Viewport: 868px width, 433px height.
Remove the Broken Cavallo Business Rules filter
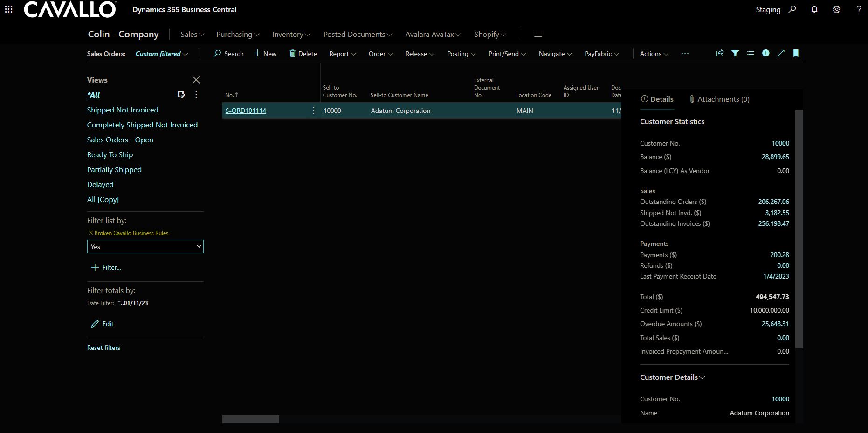[90, 233]
